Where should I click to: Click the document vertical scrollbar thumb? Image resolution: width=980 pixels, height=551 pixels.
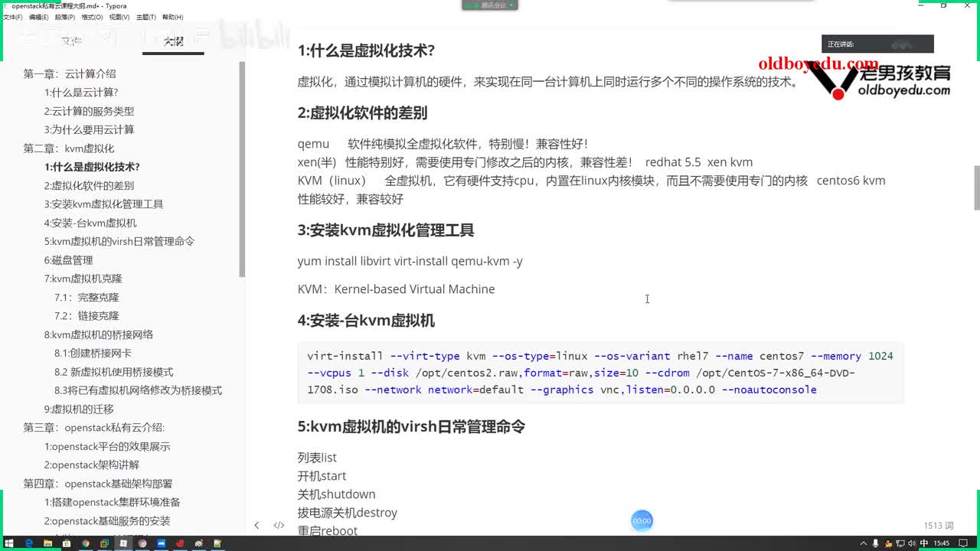pos(976,187)
